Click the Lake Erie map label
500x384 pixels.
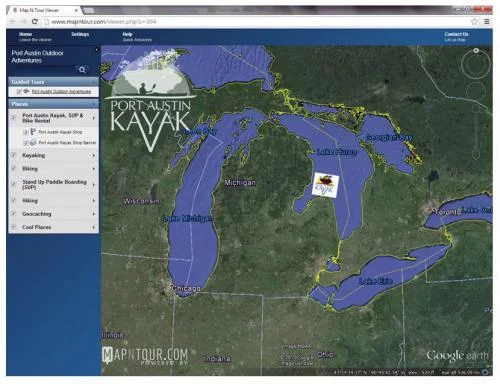tap(375, 281)
